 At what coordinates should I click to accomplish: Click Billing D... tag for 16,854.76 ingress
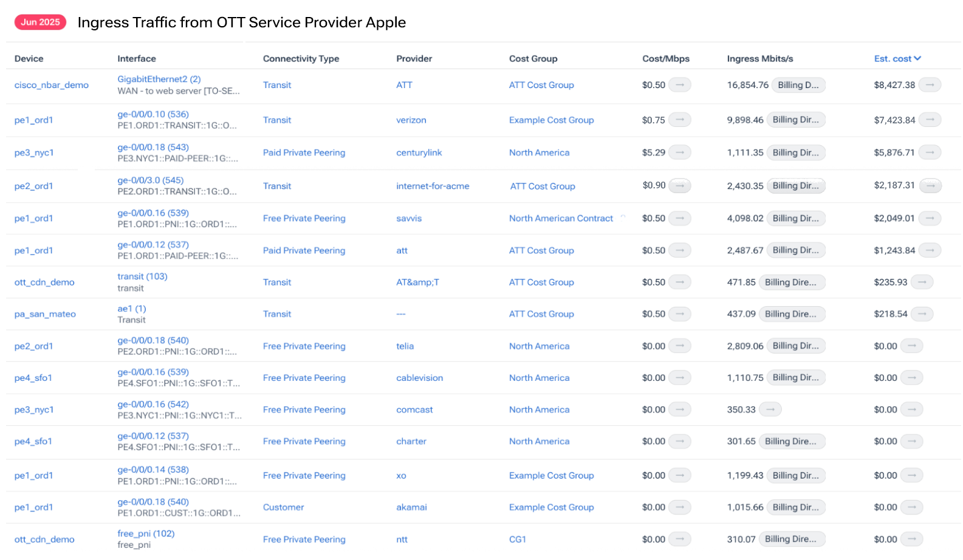(x=798, y=85)
